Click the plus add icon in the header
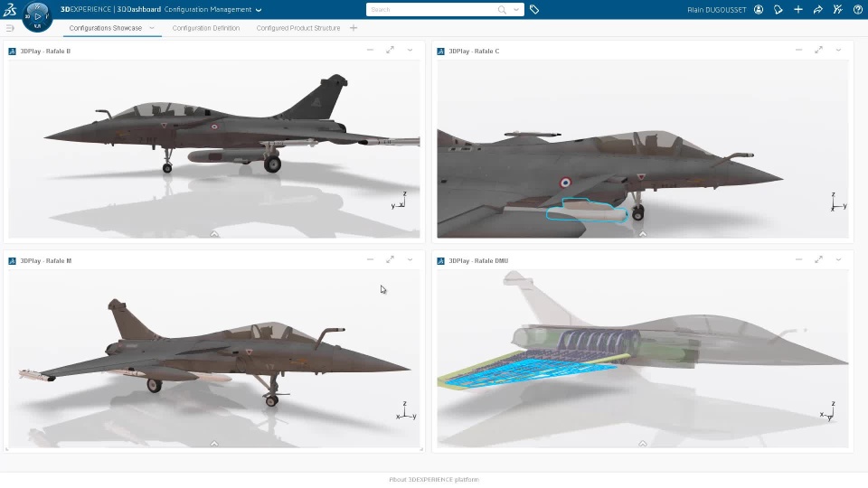 coord(798,9)
